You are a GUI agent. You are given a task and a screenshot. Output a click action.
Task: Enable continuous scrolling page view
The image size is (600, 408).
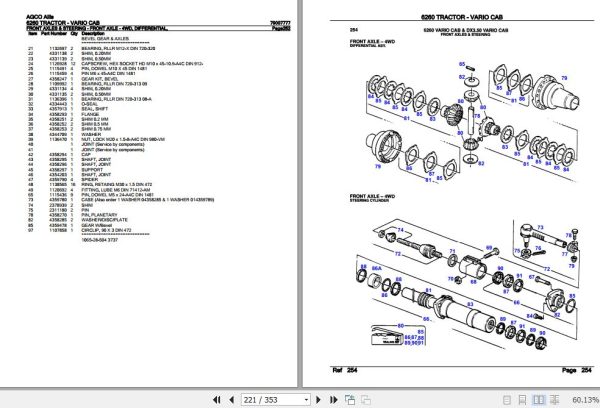(x=522, y=400)
